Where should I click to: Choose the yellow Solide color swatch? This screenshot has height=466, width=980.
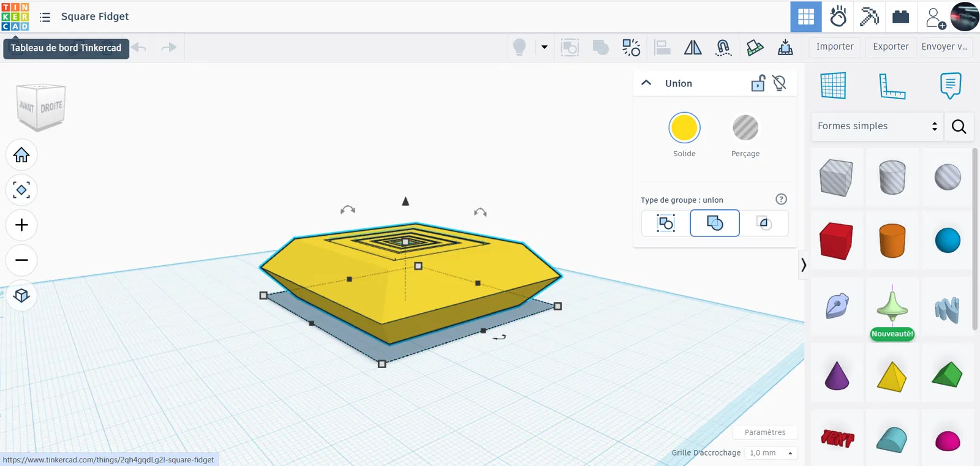(x=684, y=128)
